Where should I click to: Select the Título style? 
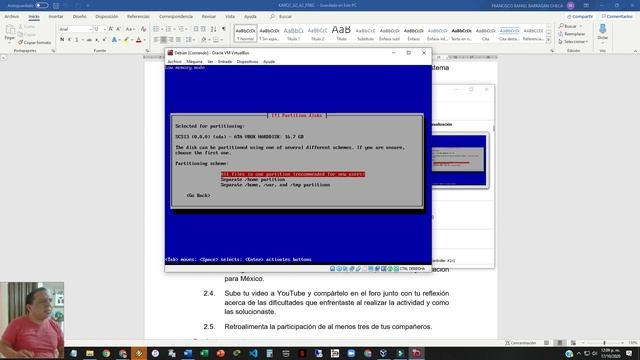tap(341, 33)
